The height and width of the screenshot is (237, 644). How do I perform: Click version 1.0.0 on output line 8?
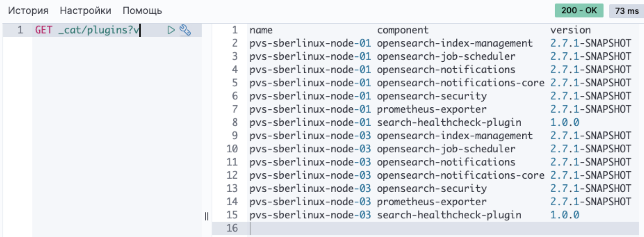coord(564,123)
